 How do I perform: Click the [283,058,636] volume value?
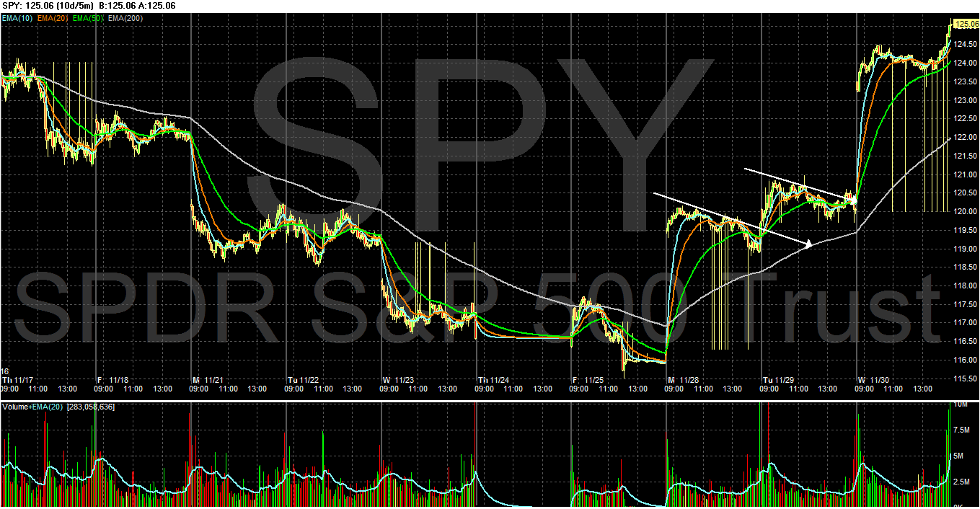coord(91,407)
